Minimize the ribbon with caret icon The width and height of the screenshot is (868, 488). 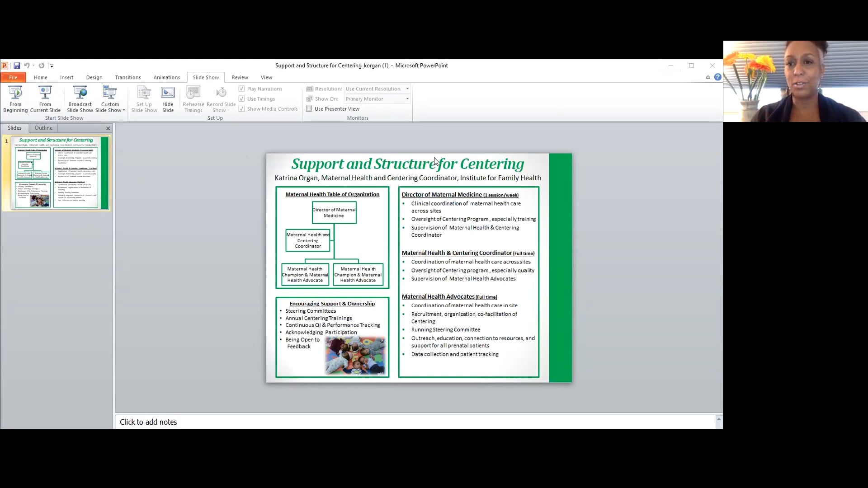pyautogui.click(x=708, y=77)
